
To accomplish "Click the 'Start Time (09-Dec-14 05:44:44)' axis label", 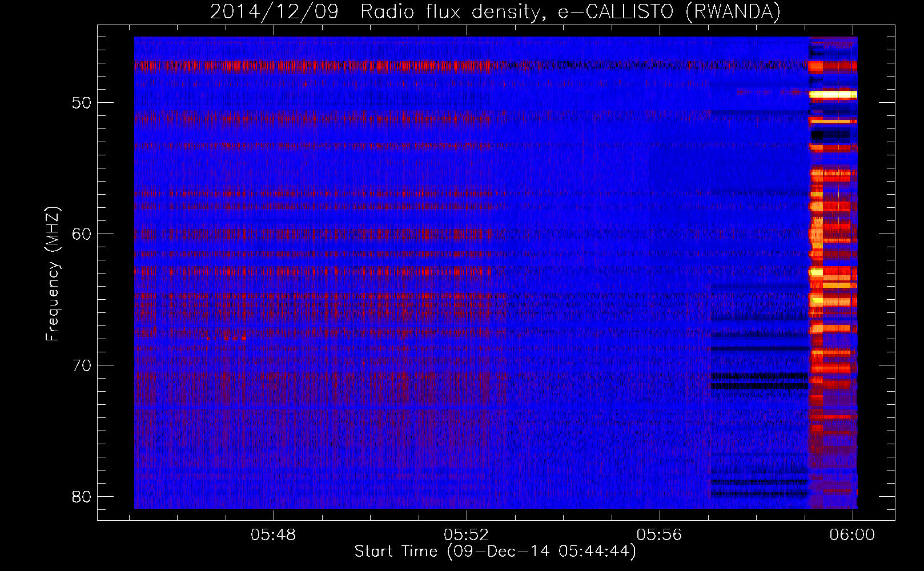I will [x=495, y=552].
